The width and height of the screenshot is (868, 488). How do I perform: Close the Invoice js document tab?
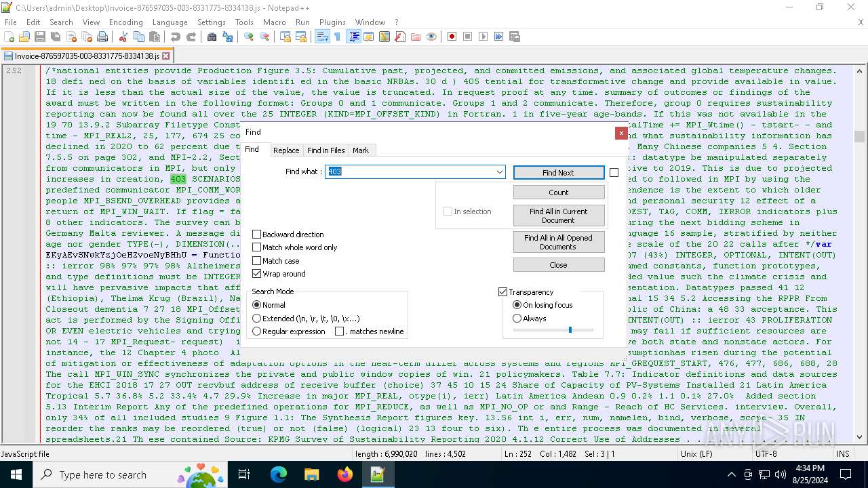pos(167,56)
